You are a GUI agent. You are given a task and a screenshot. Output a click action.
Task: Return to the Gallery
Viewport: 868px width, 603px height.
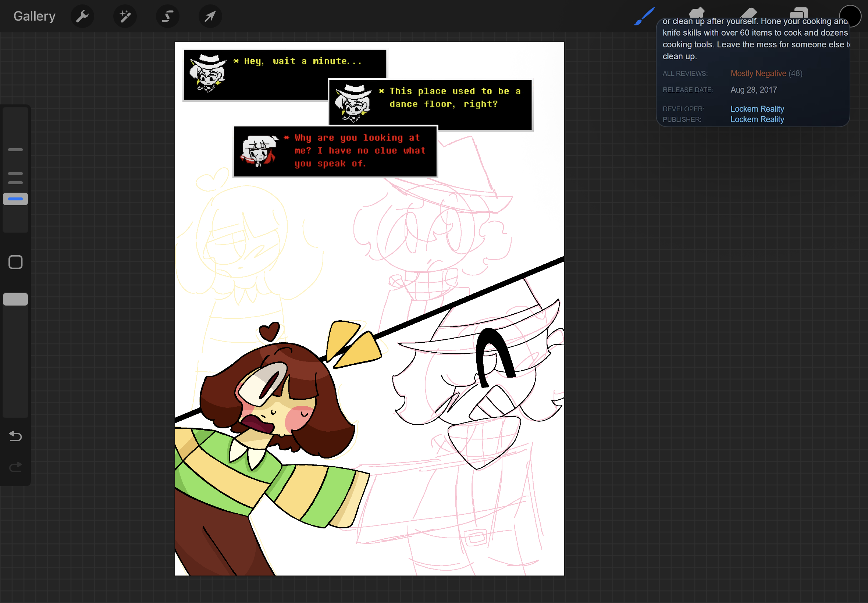[34, 16]
